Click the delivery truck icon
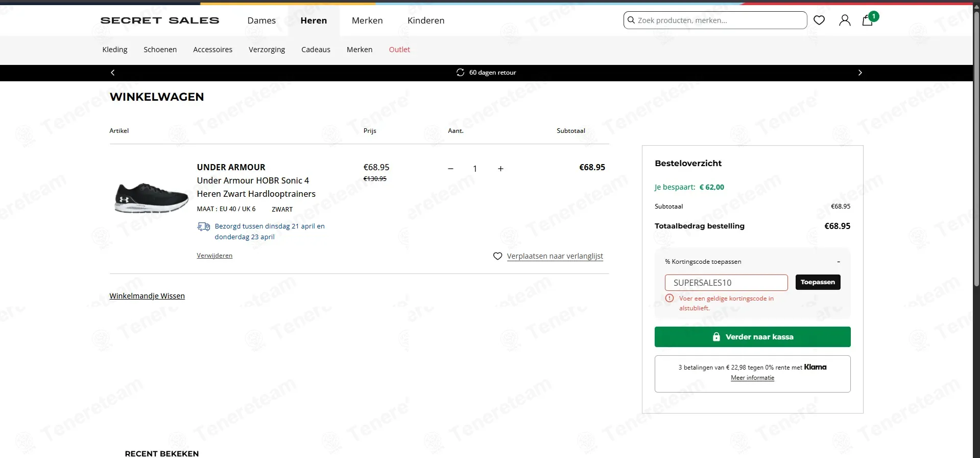980x458 pixels. (203, 226)
